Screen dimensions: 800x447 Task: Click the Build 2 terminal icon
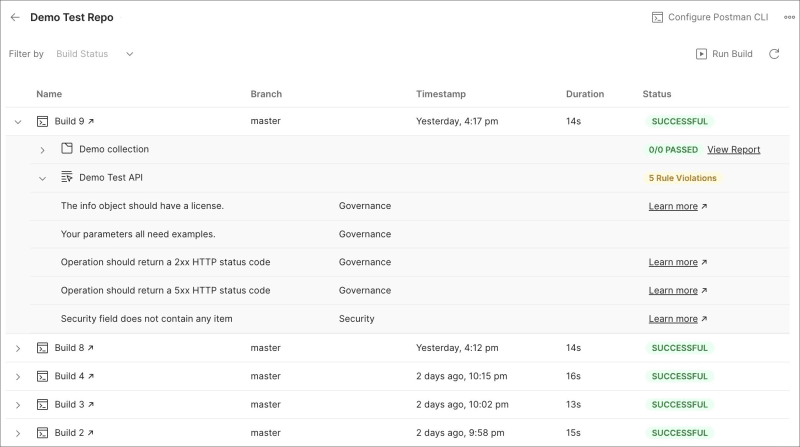pos(43,433)
